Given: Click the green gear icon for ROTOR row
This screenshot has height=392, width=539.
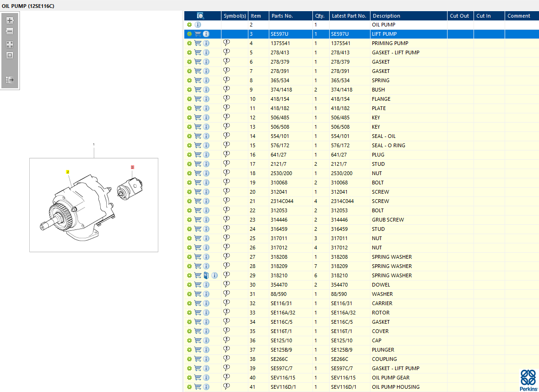Looking at the screenshot, I should 189,313.
